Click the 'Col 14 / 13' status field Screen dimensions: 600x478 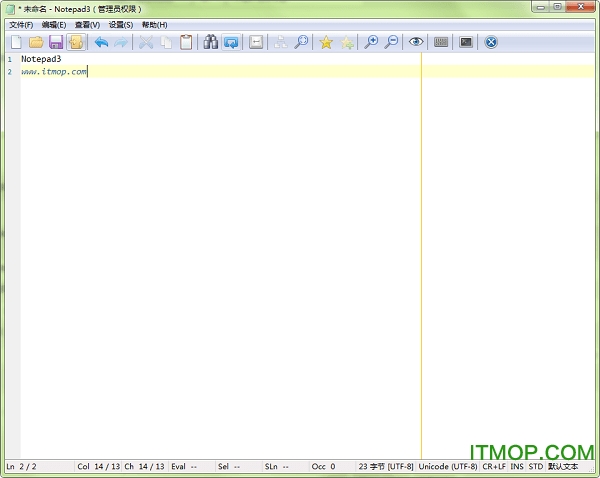98,467
